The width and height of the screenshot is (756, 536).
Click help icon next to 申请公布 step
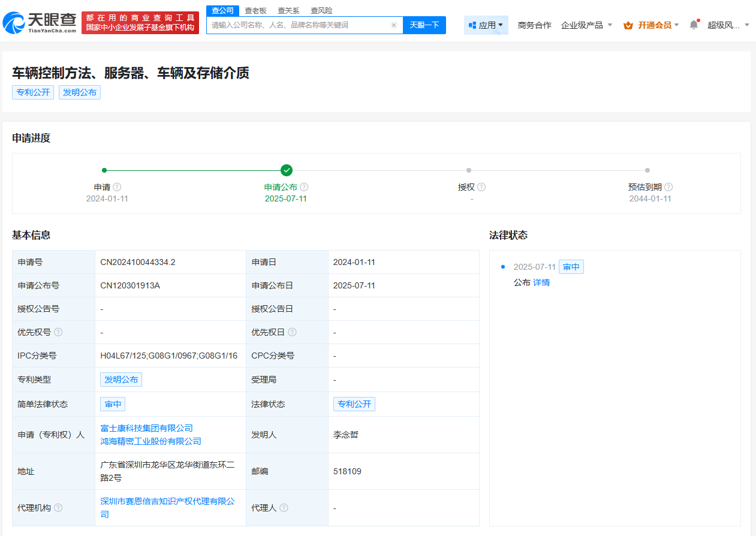pos(304,187)
